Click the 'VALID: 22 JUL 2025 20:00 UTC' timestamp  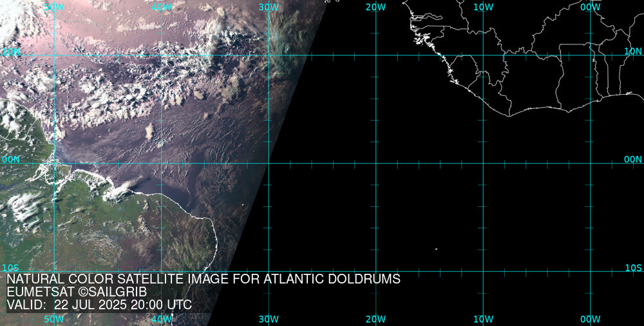pos(99,305)
